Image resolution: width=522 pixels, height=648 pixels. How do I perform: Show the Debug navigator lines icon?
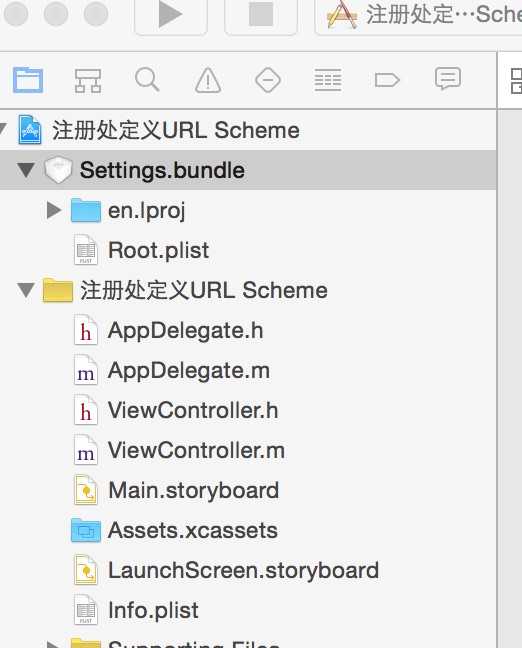(328, 80)
